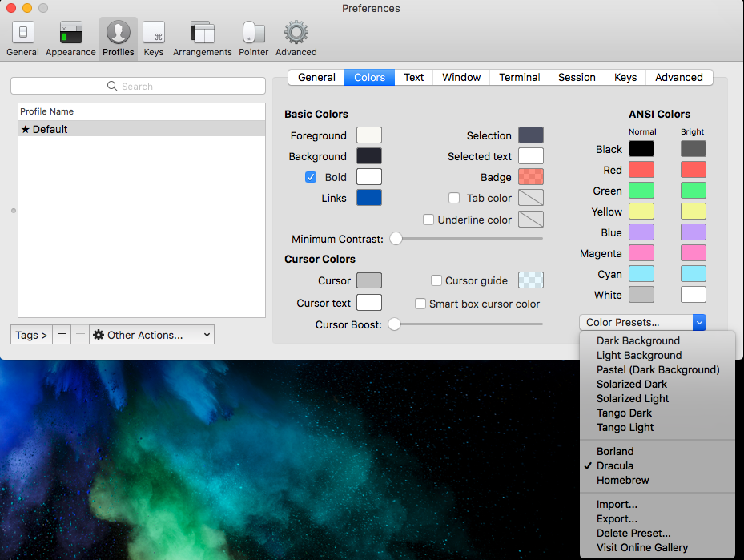Viewport: 744px width, 560px height.
Task: Collapse the Color Presets dropdown
Action: (642, 322)
